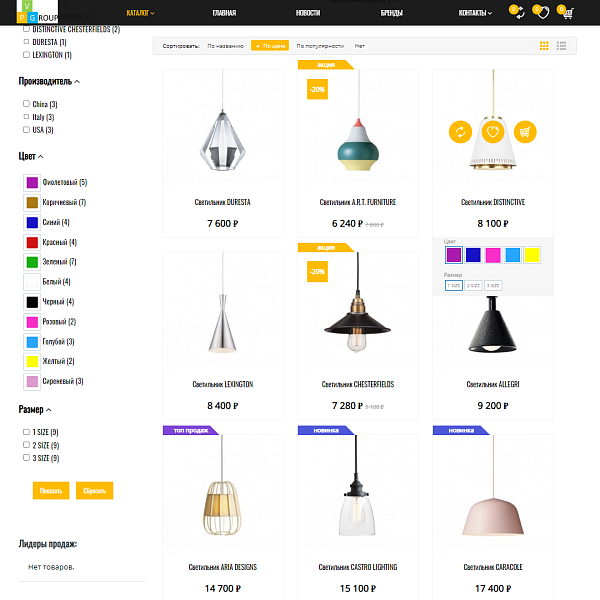This screenshot has width=600, height=600.
Task: Add DISTINCTIVE lamp to compare
Action: [460, 131]
